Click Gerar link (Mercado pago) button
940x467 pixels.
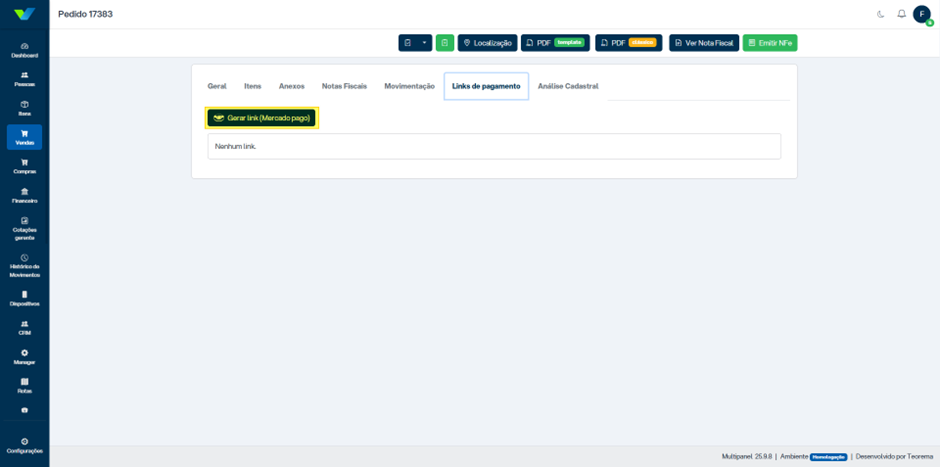tap(261, 118)
